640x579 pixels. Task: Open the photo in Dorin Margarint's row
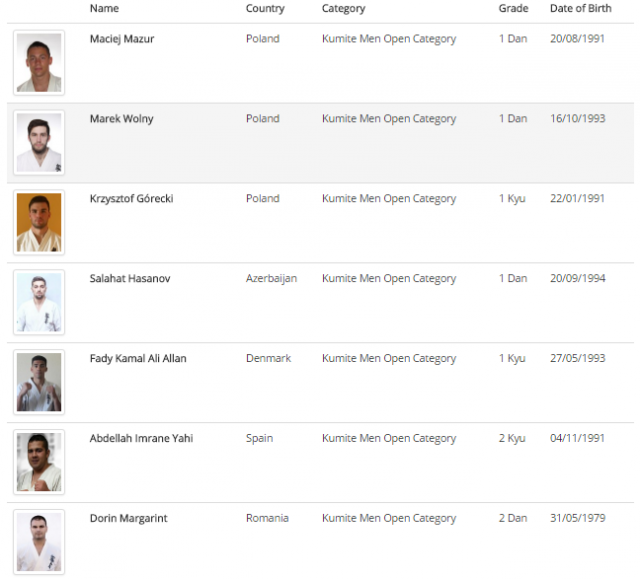point(39,541)
